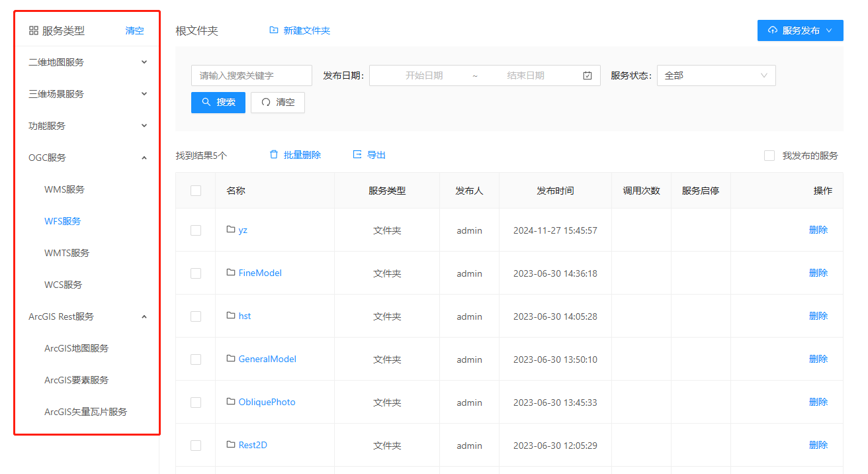Select ArcGIS要素服务 in the sidebar
The height and width of the screenshot is (474, 868).
76,380
